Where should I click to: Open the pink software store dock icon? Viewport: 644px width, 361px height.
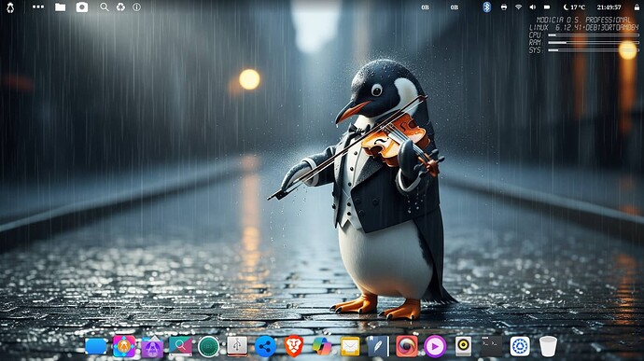pyautogui.click(x=124, y=346)
